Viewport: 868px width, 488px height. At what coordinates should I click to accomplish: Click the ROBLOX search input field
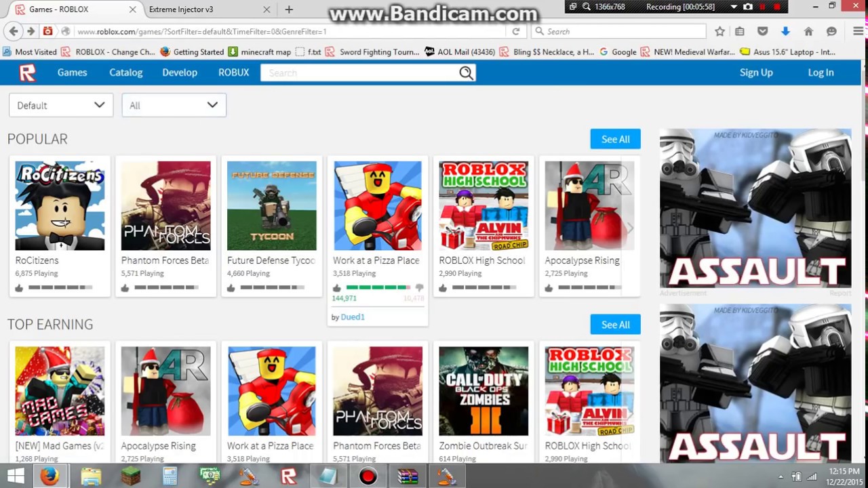click(359, 73)
